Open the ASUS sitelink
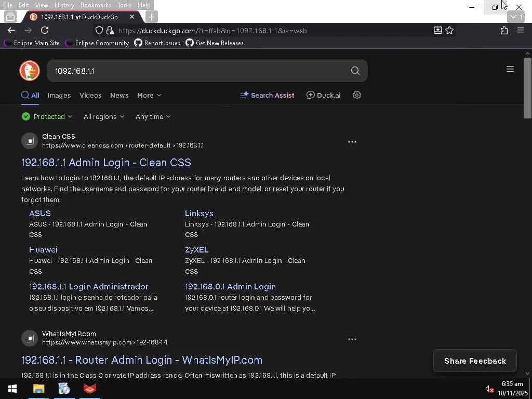This screenshot has width=532, height=399. pyautogui.click(x=39, y=214)
